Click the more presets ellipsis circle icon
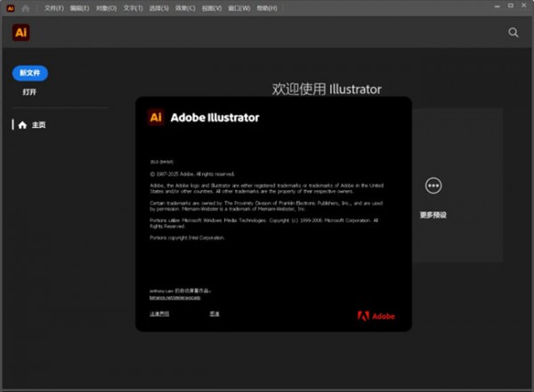 pos(433,186)
